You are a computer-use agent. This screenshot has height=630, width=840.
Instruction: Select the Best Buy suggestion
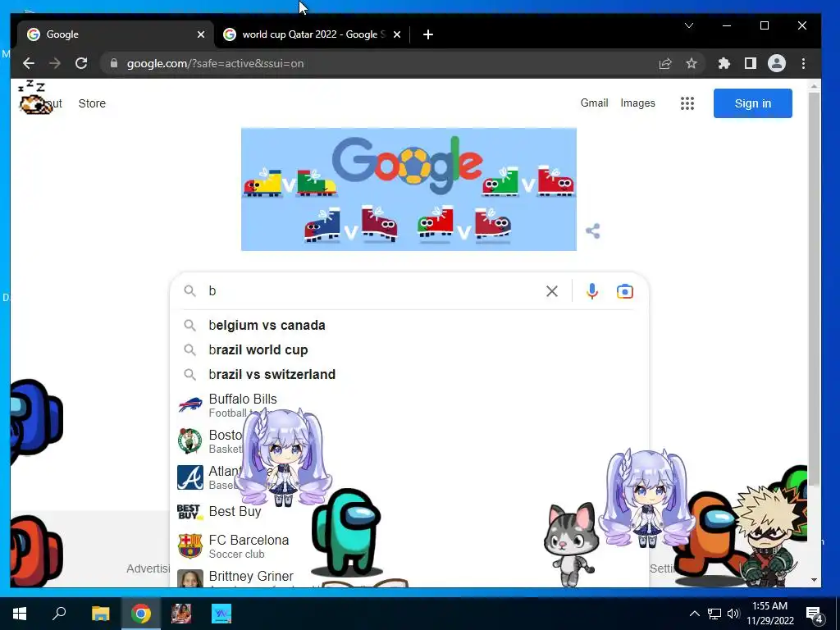pyautogui.click(x=409, y=512)
